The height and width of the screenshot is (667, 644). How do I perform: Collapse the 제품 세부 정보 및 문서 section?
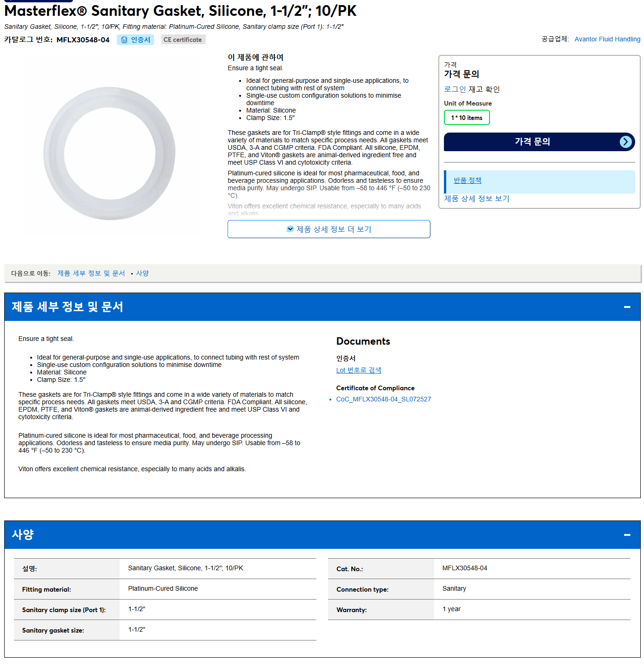[627, 307]
